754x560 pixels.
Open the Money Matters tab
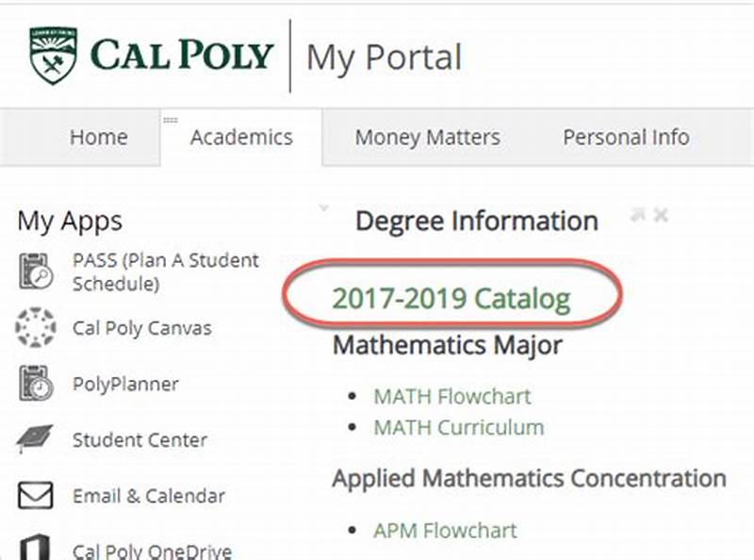[x=426, y=137]
